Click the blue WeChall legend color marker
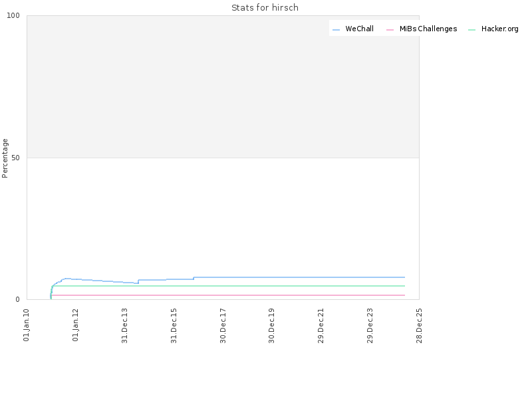 click(x=336, y=30)
